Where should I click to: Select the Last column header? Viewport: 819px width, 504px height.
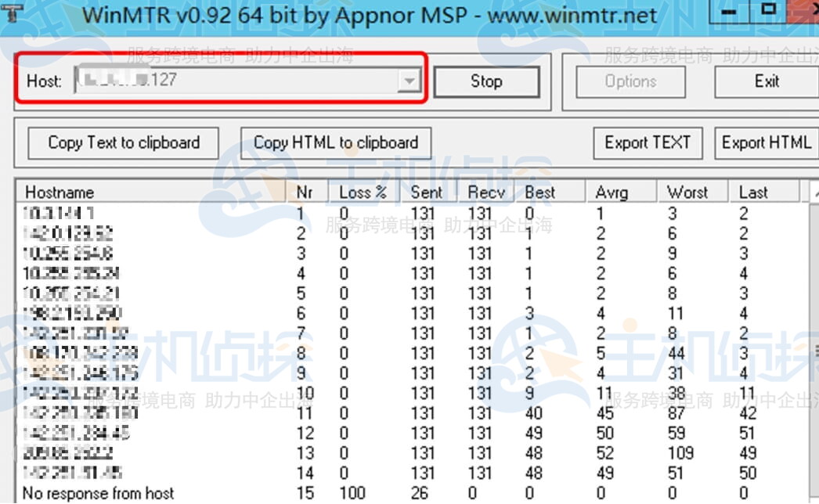tap(764, 193)
